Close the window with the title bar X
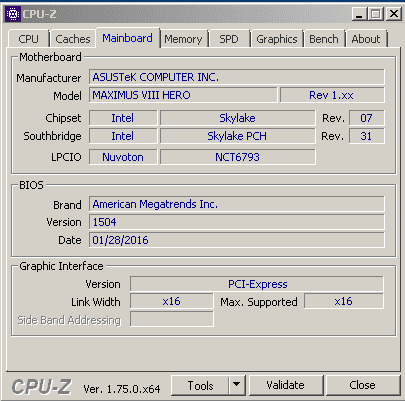This screenshot has height=401, width=405. (394, 14)
